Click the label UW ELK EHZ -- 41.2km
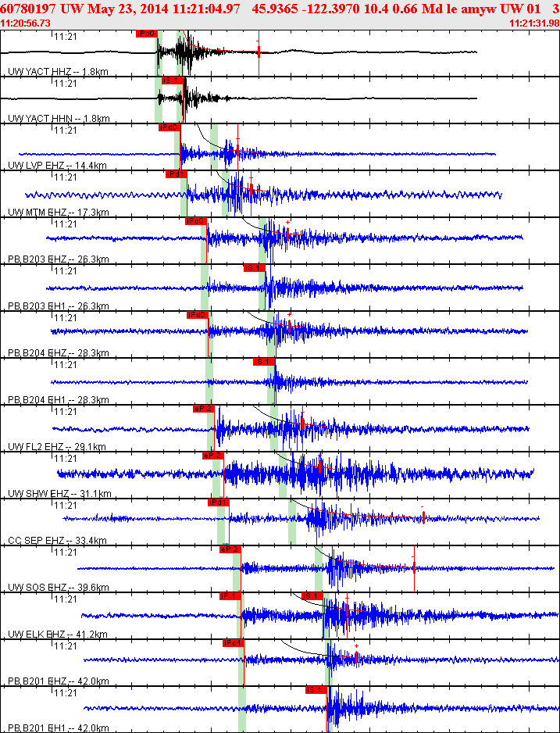 (x=58, y=635)
